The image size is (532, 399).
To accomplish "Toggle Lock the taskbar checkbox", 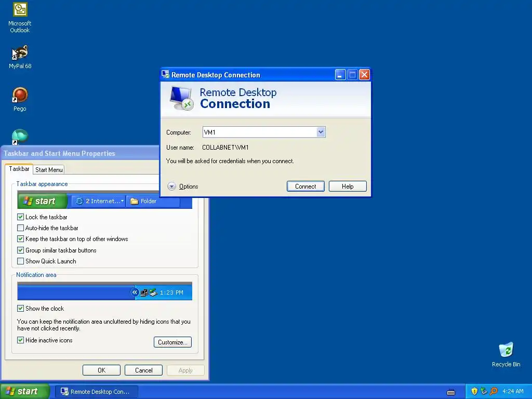I will [20, 217].
